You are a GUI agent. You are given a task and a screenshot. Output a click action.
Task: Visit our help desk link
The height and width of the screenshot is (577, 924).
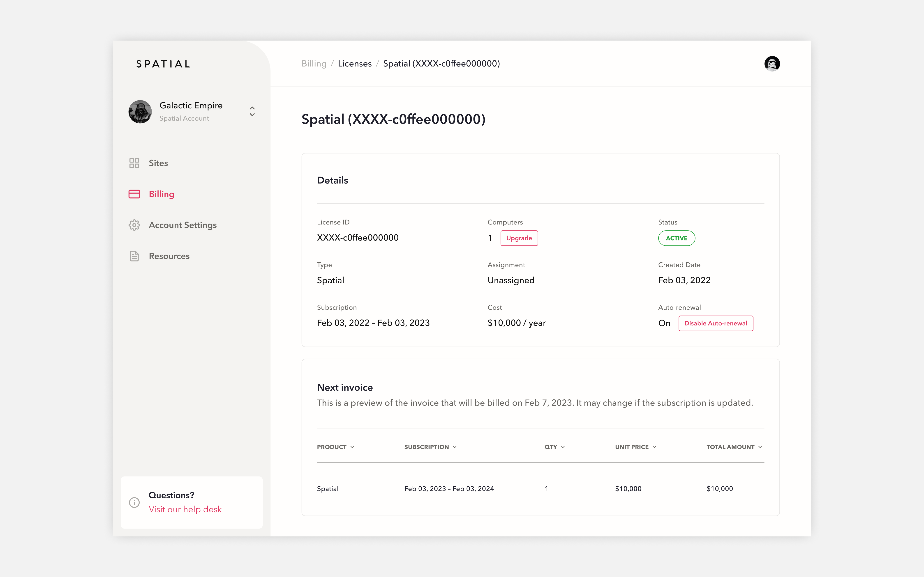185,509
